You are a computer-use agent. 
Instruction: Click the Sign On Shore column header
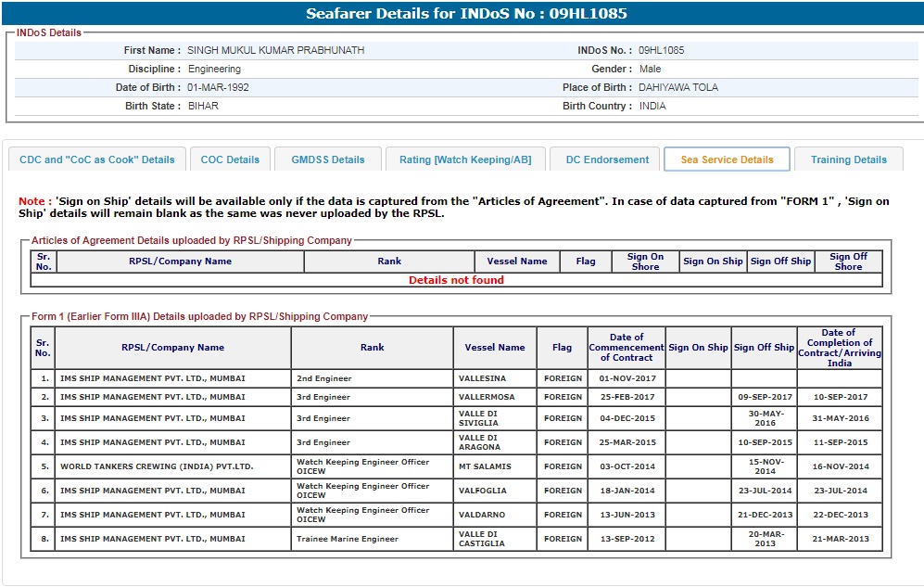[x=645, y=262]
